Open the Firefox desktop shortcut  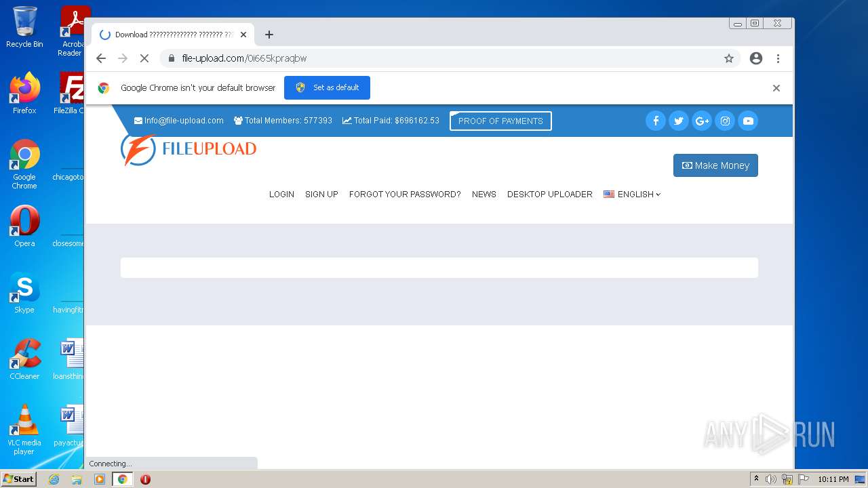[x=24, y=94]
